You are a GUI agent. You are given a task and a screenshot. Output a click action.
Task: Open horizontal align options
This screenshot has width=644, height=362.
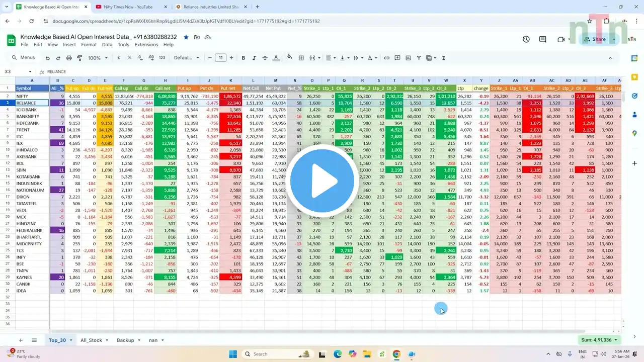click(330, 58)
